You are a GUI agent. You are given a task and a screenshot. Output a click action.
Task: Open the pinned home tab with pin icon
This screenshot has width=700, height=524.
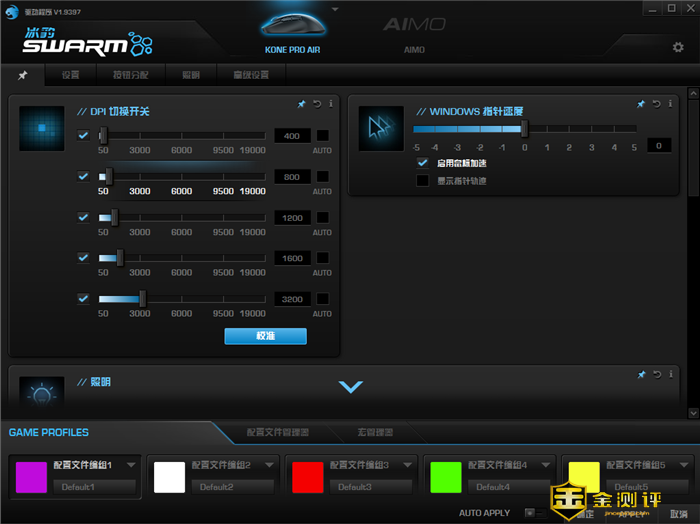tap(23, 75)
